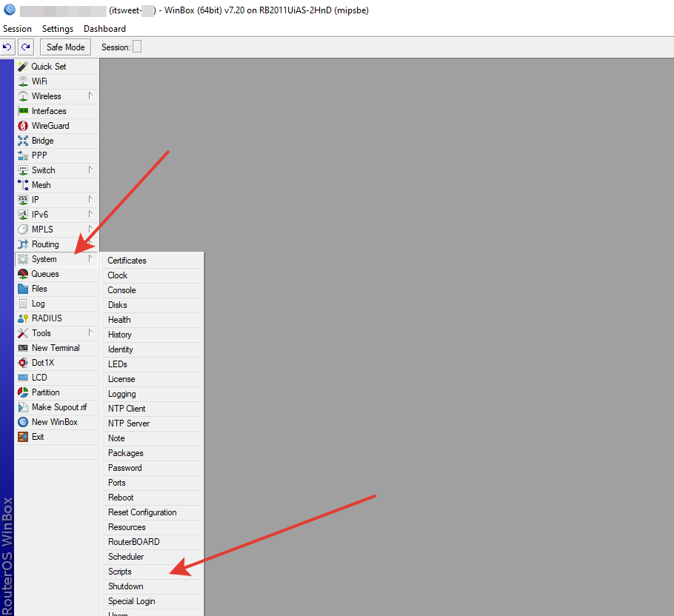Click the Queues icon
674x616 pixels.
tap(23, 274)
